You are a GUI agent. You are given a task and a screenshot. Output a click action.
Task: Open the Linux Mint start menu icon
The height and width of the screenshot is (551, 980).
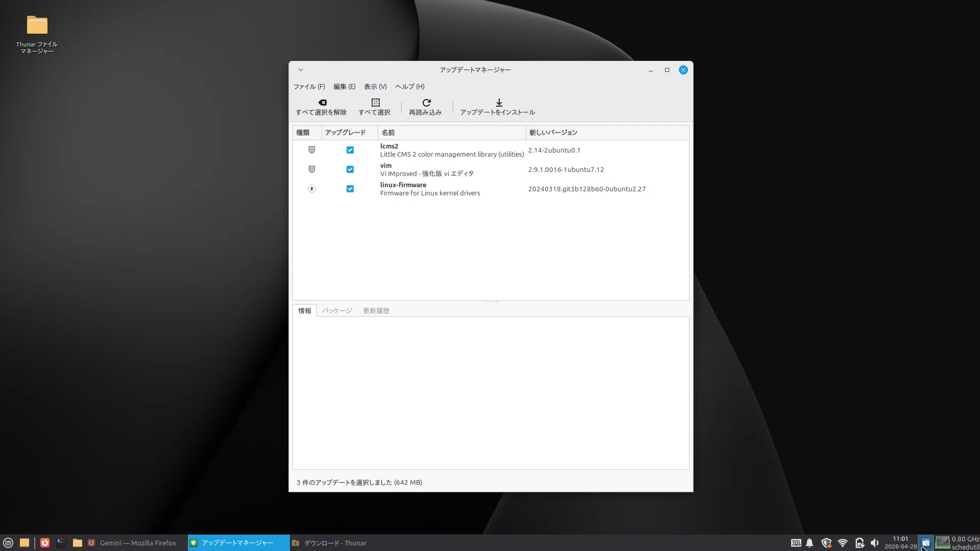8,543
